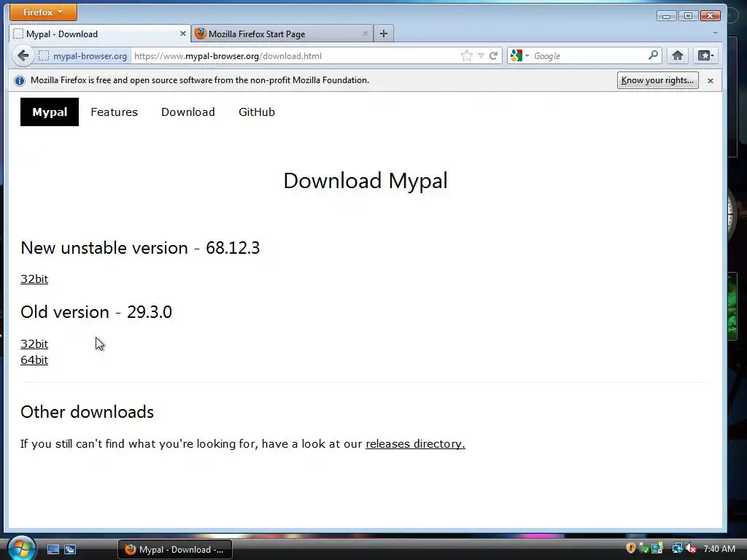The height and width of the screenshot is (560, 747).
Task: Switch to the Mypal - Download tab
Action: coord(99,34)
